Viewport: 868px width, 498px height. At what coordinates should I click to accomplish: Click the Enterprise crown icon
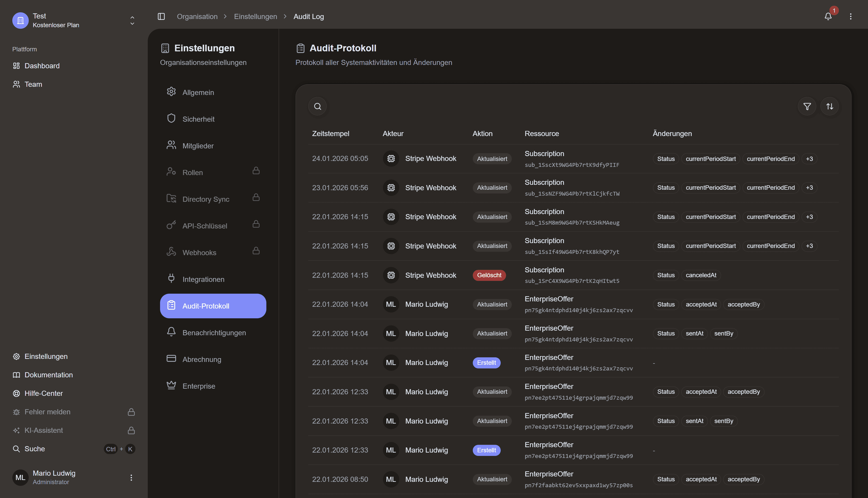coord(171,386)
